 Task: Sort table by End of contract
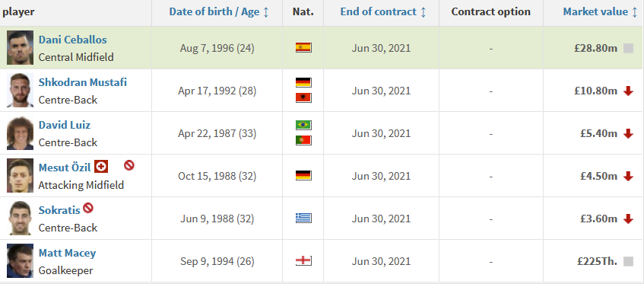click(383, 12)
